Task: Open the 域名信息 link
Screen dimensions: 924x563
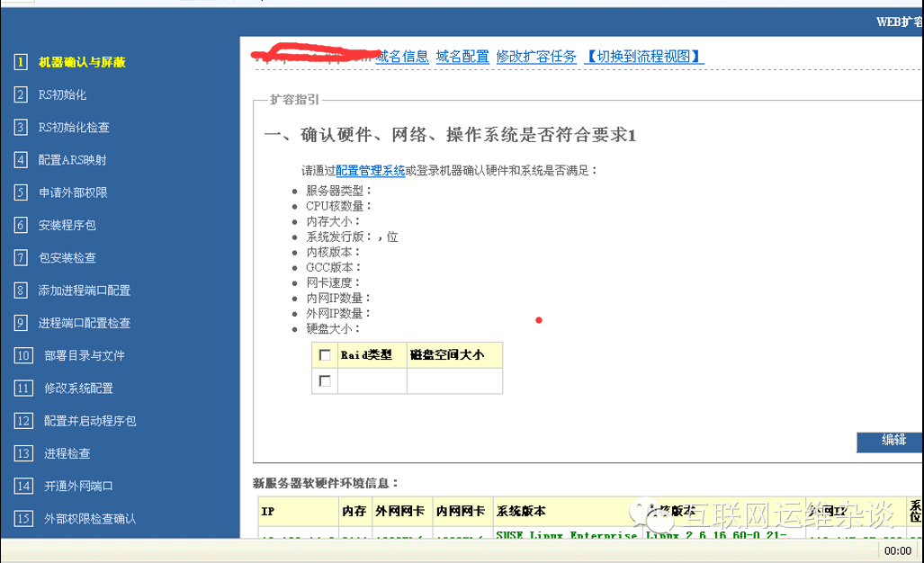Action: (x=402, y=56)
